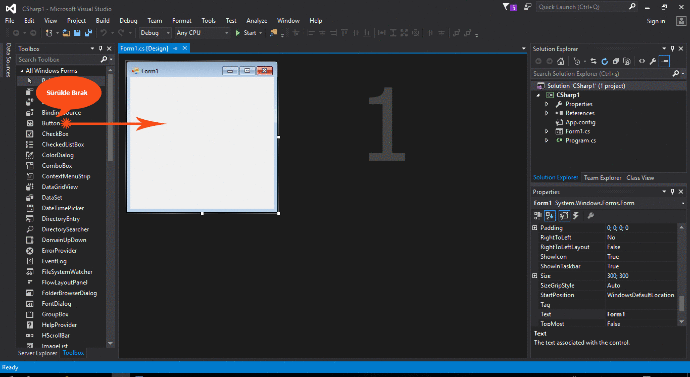Click the Pending Changes Filter icon in Solution Explorer
This screenshot has width=690, height=377.
click(577, 61)
